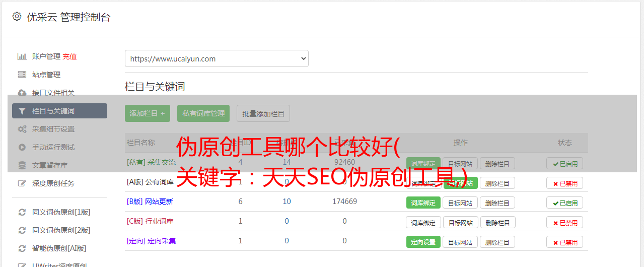Viewport: 644px width, 267px height.
Task: Click 删除栏目 in the 公有词库 row
Action: click(x=497, y=183)
